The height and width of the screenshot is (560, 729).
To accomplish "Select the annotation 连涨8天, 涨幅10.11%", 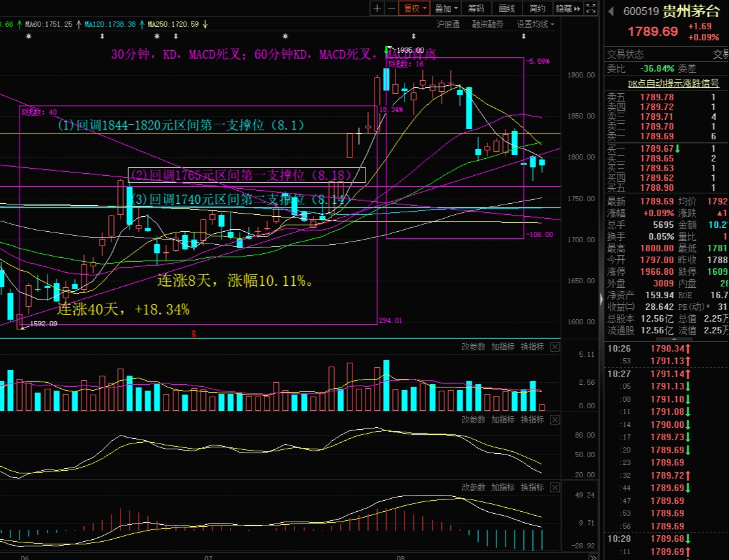I will (x=235, y=281).
